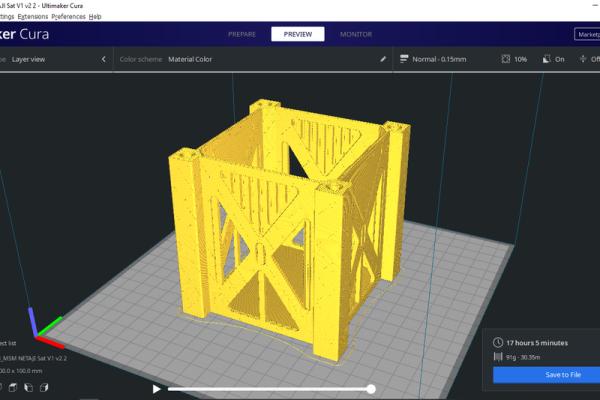Screen dimensions: 600x400
Task: Click the infill density icon
Action: click(x=505, y=59)
